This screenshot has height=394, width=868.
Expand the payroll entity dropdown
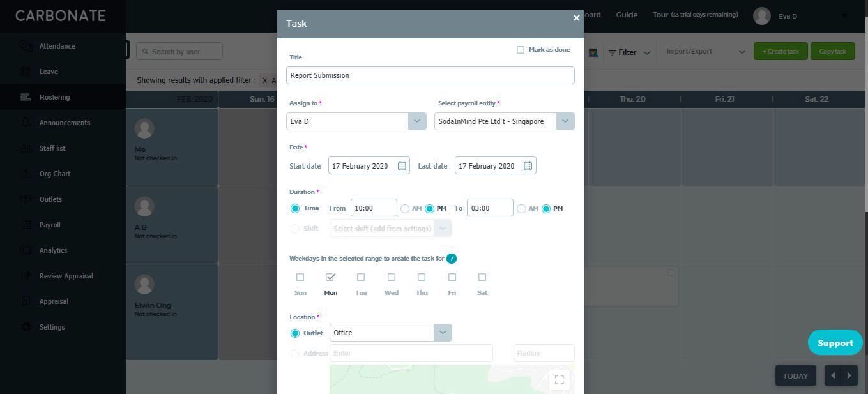click(x=504, y=121)
